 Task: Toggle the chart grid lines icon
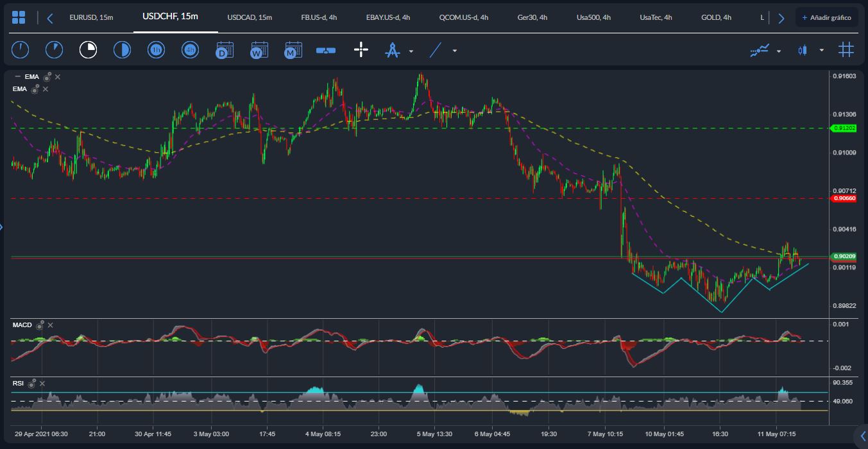pyautogui.click(x=846, y=49)
